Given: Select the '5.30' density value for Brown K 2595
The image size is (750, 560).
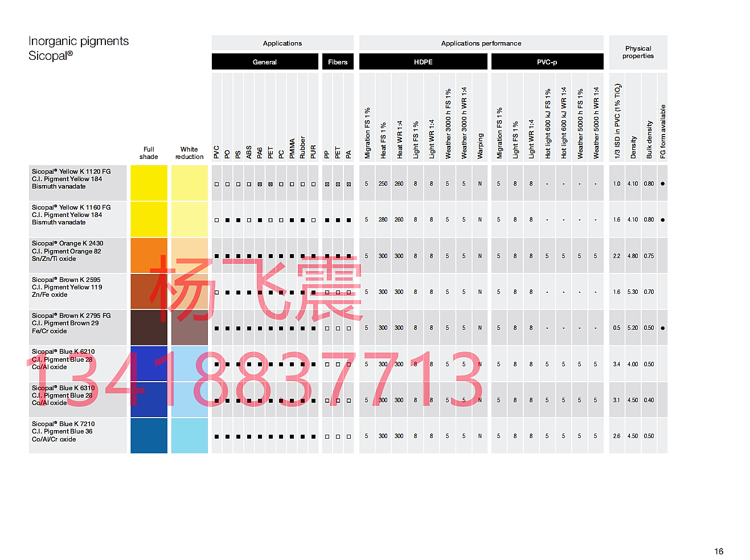Looking at the screenshot, I should (x=633, y=292).
